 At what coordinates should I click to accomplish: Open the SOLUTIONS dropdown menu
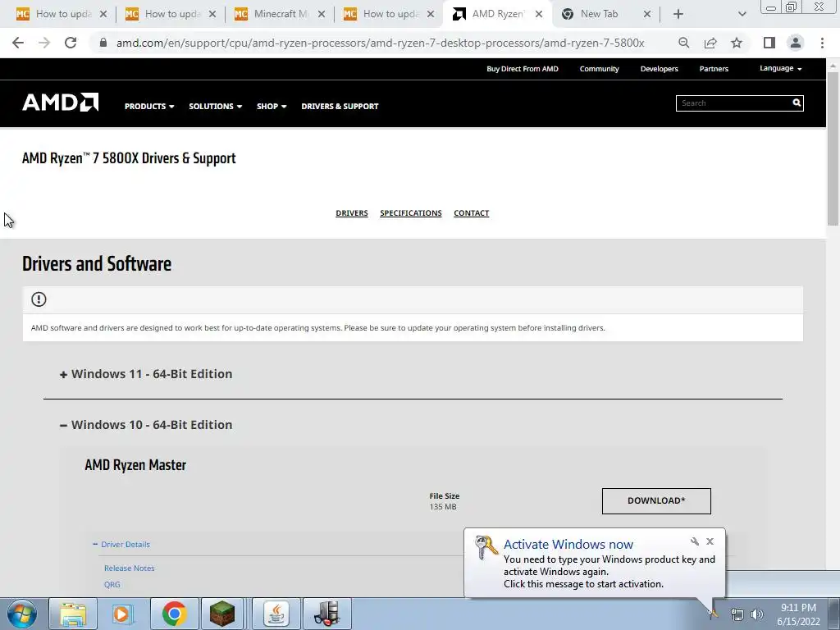coord(216,106)
